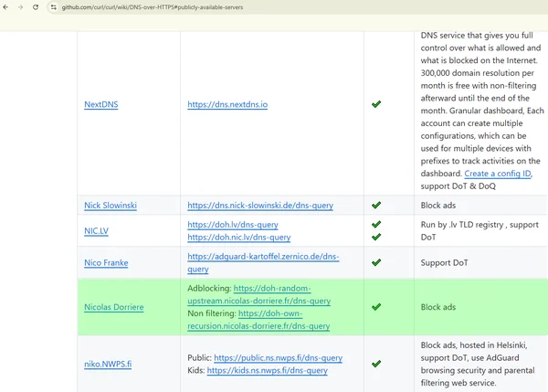Open the niko.NWPS.fi provider link
The image size is (548, 392).
coord(108,364)
